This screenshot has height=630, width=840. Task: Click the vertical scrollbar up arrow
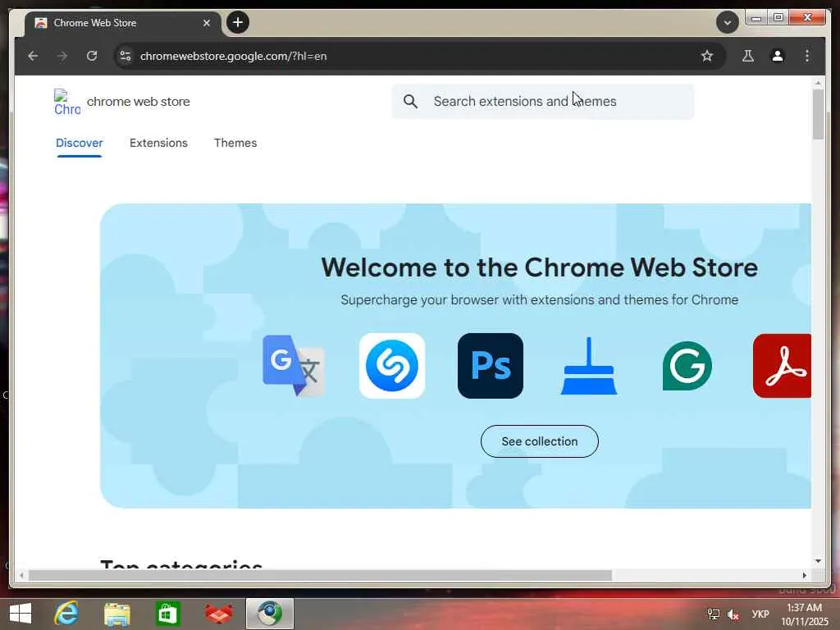coord(818,83)
